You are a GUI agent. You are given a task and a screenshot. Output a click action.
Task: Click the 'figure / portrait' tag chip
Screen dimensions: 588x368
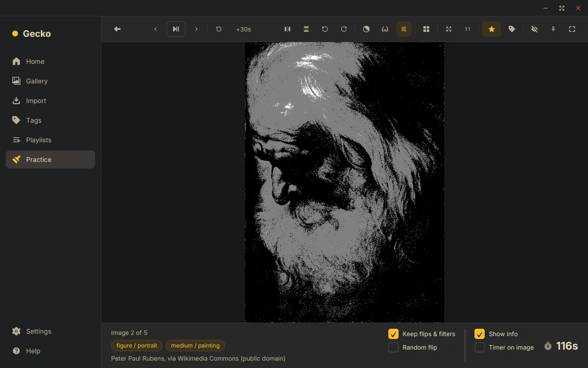click(x=137, y=346)
